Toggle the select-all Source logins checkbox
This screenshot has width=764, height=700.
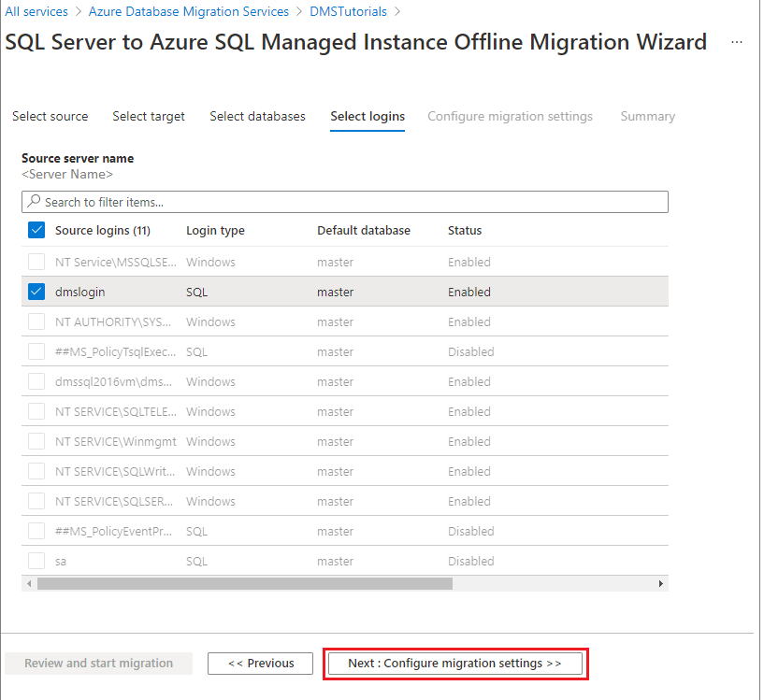point(36,230)
